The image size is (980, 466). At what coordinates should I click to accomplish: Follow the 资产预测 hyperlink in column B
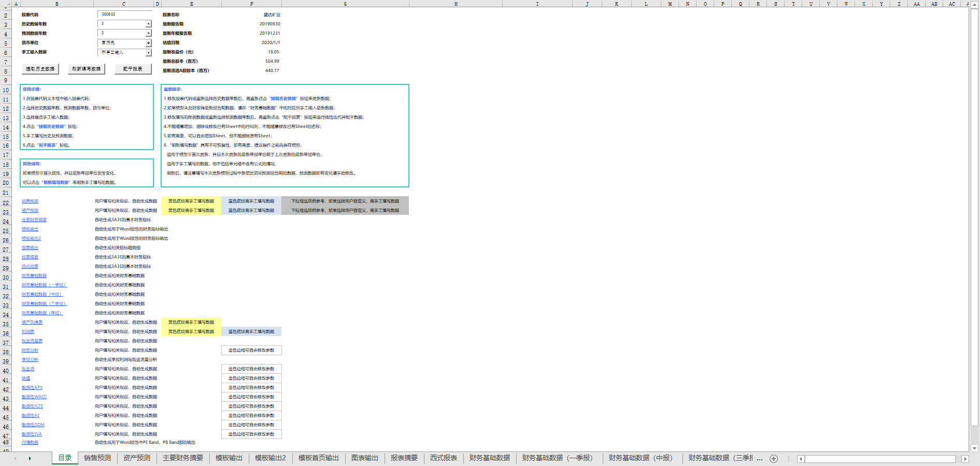point(30,211)
